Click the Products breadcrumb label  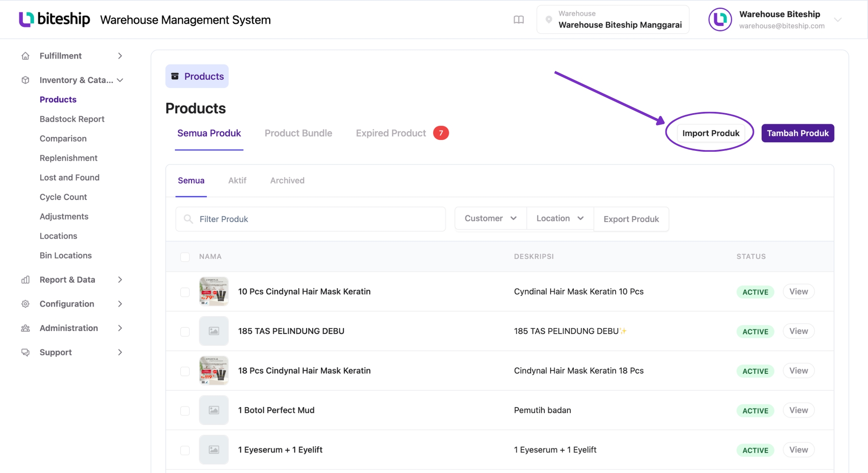pyautogui.click(x=204, y=76)
